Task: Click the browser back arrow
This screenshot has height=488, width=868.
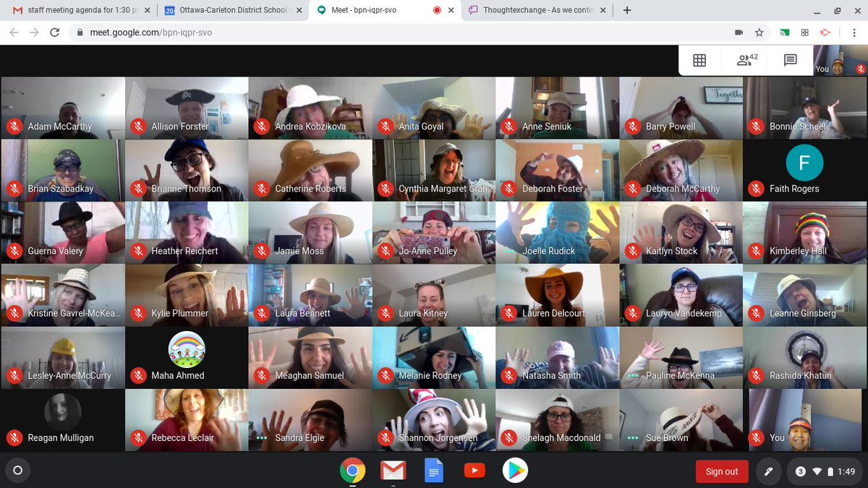Action: point(14,33)
